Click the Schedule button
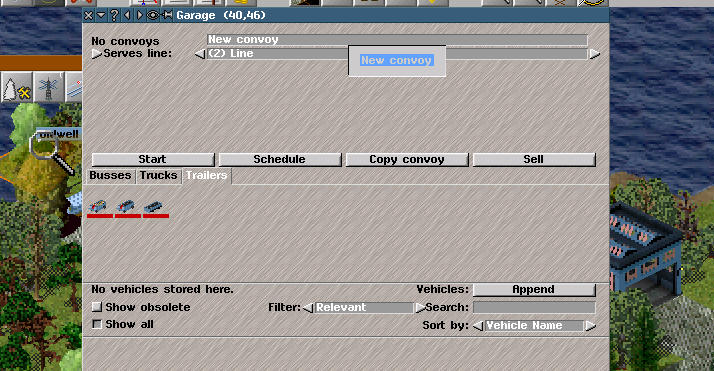The height and width of the screenshot is (371, 714). [280, 160]
